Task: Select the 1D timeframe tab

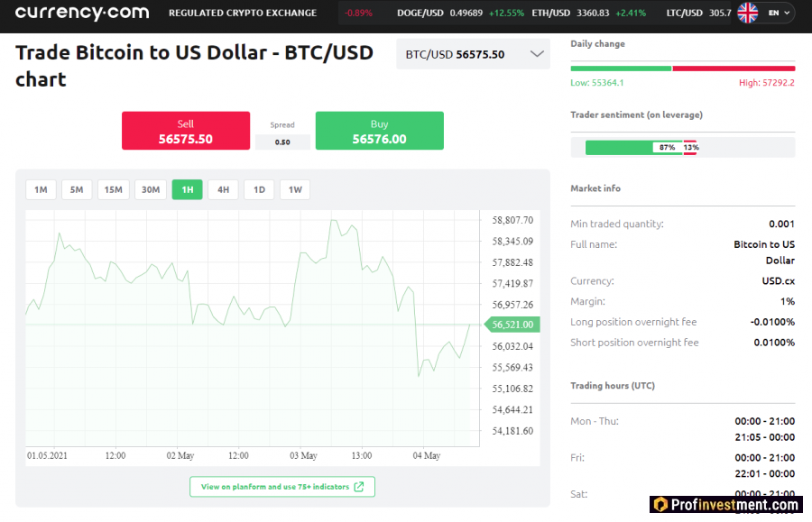Action: [260, 190]
